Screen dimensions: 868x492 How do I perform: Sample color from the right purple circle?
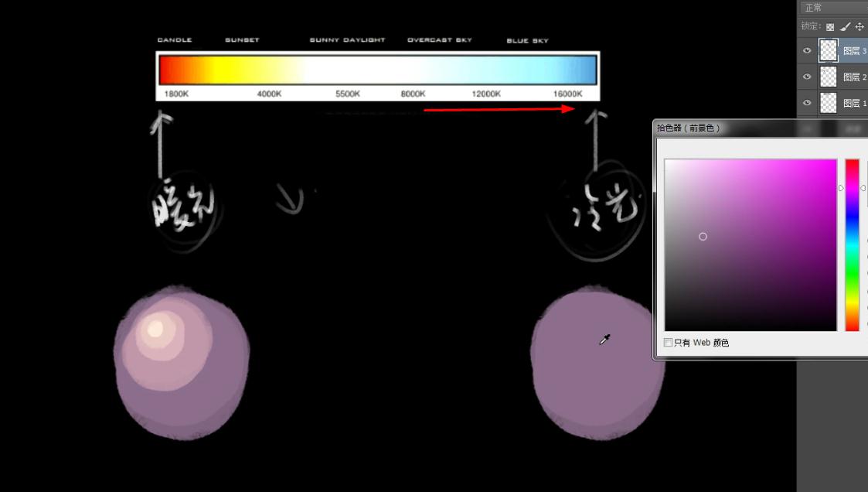click(x=597, y=362)
